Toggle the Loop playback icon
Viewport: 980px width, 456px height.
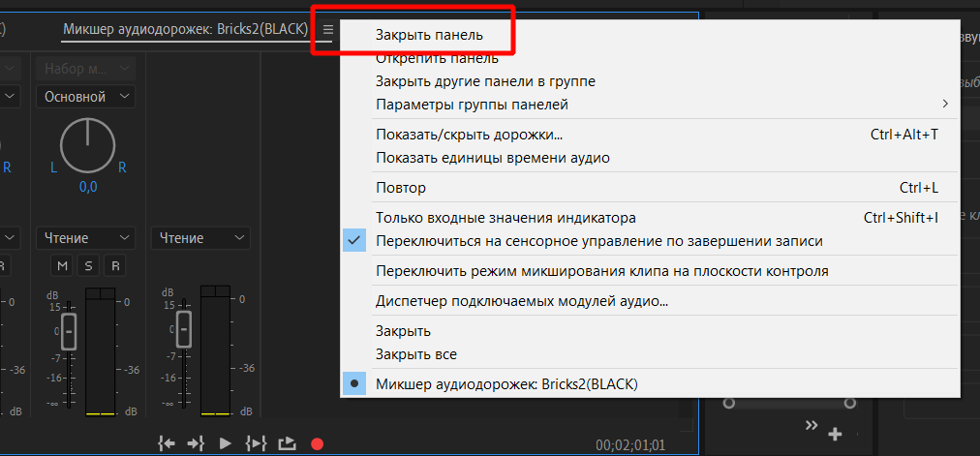(x=287, y=443)
